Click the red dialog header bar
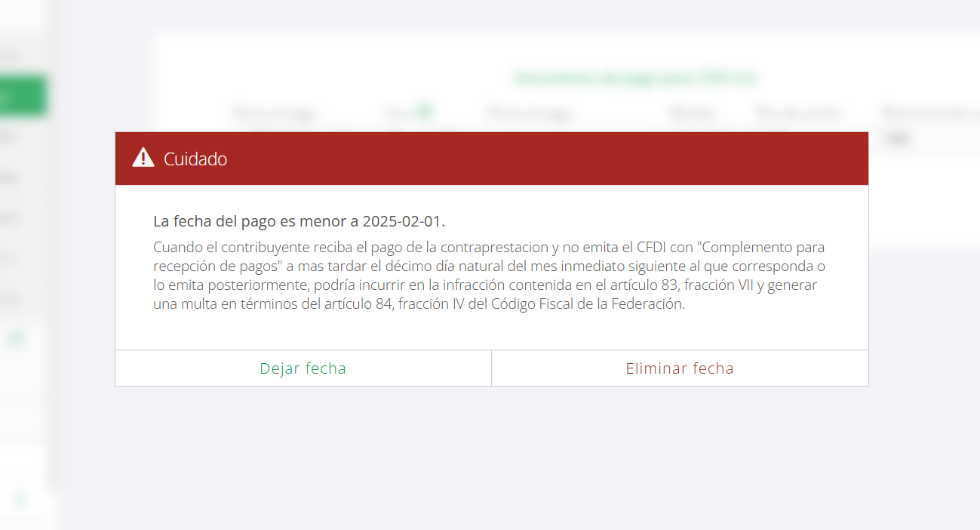Viewport: 980px width, 530px height. pos(491,159)
